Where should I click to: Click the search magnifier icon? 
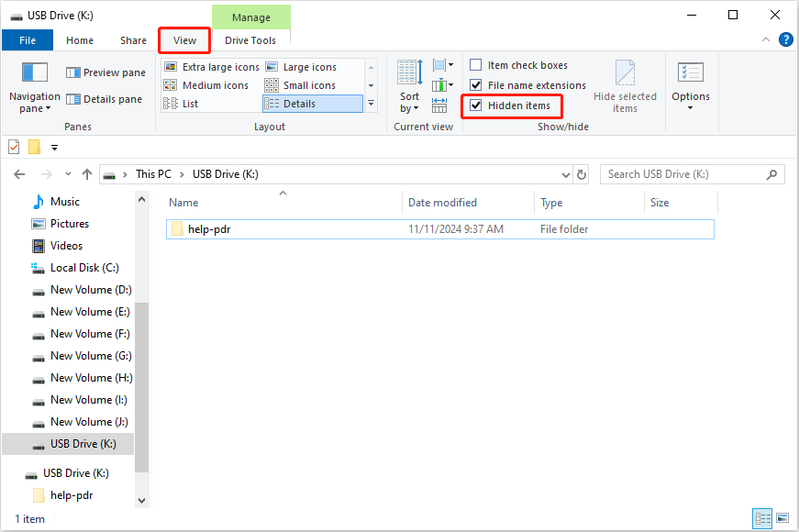pos(772,175)
